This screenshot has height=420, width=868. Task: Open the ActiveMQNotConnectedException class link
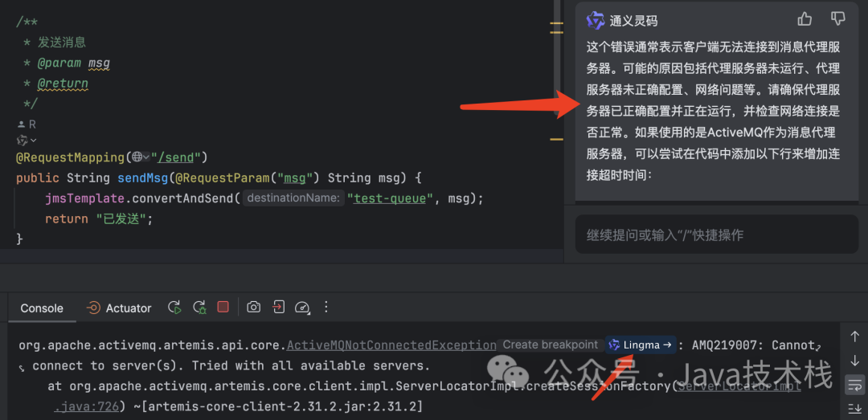391,345
